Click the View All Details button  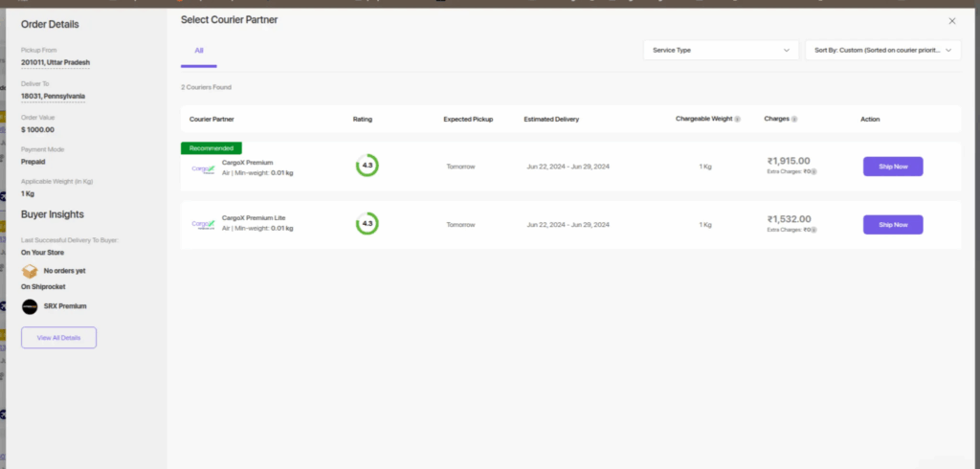[x=58, y=338]
